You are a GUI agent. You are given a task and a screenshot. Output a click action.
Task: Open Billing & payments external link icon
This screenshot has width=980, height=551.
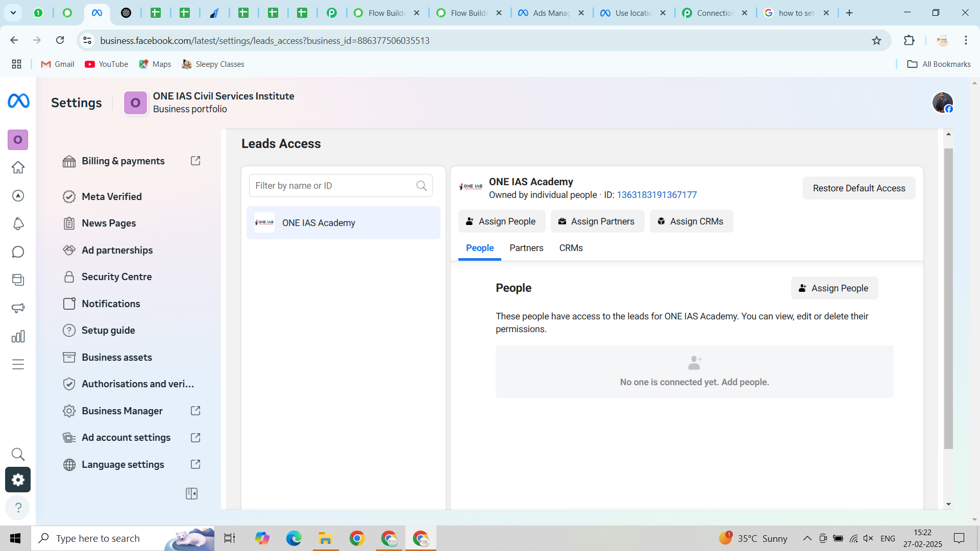195,161
